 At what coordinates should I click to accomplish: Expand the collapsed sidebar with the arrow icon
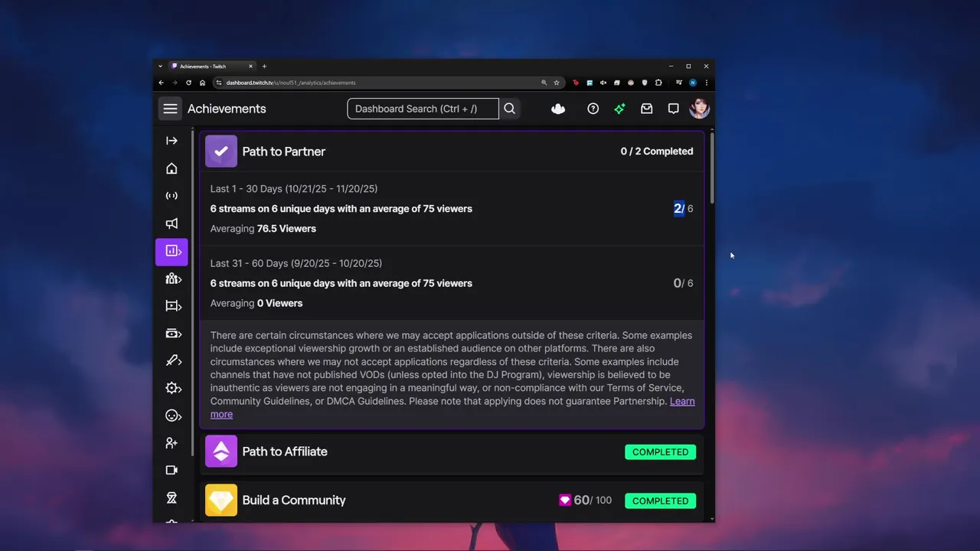point(171,141)
